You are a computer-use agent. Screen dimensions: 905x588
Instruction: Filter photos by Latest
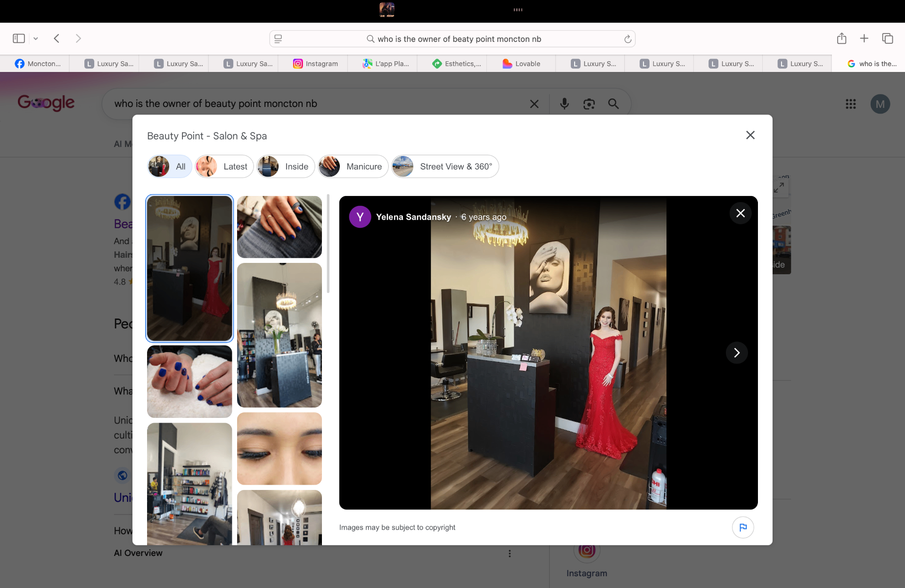click(x=224, y=166)
